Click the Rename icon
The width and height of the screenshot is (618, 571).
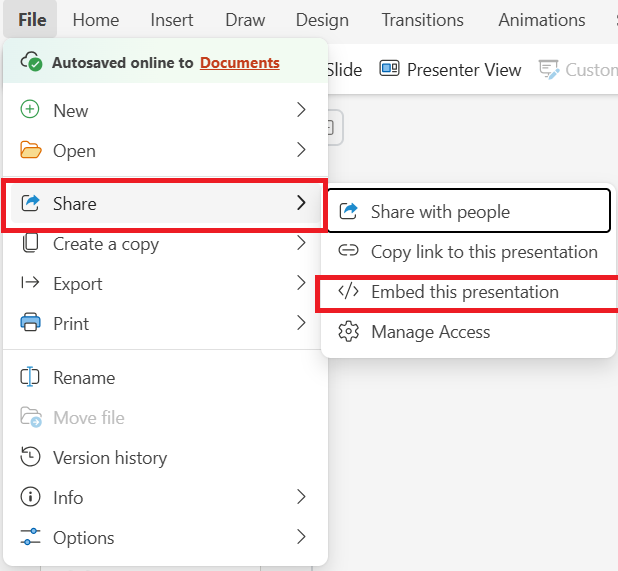pyautogui.click(x=30, y=377)
